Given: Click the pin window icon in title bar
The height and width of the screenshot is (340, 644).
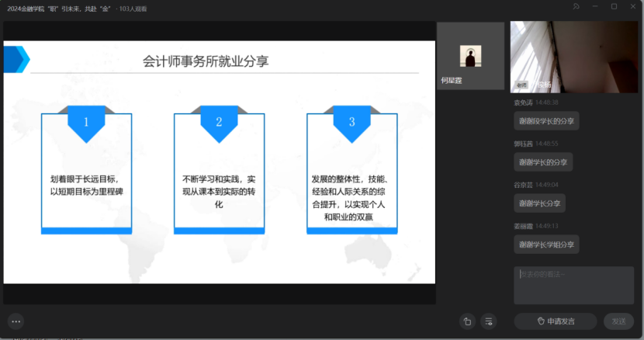Looking at the screenshot, I should click(576, 7).
